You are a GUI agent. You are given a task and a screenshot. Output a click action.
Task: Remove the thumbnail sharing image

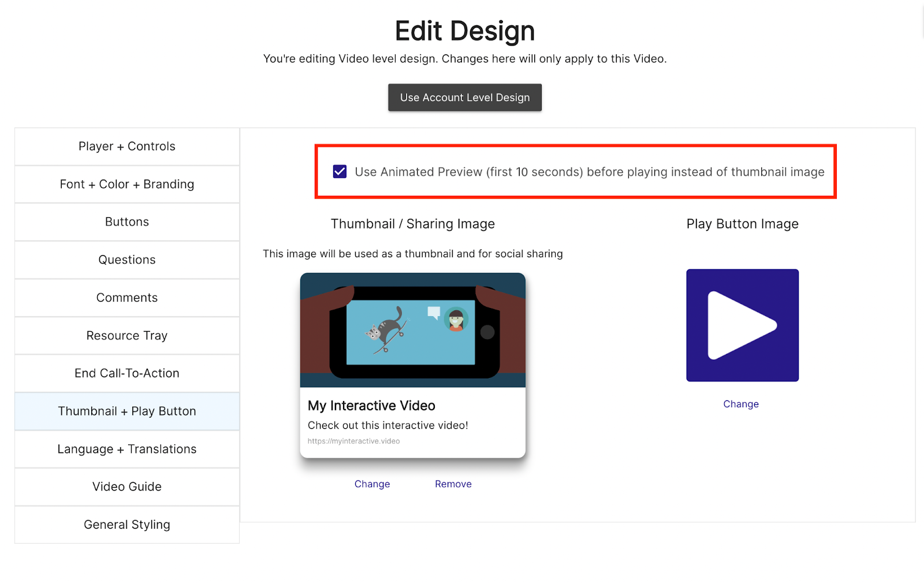[453, 484]
